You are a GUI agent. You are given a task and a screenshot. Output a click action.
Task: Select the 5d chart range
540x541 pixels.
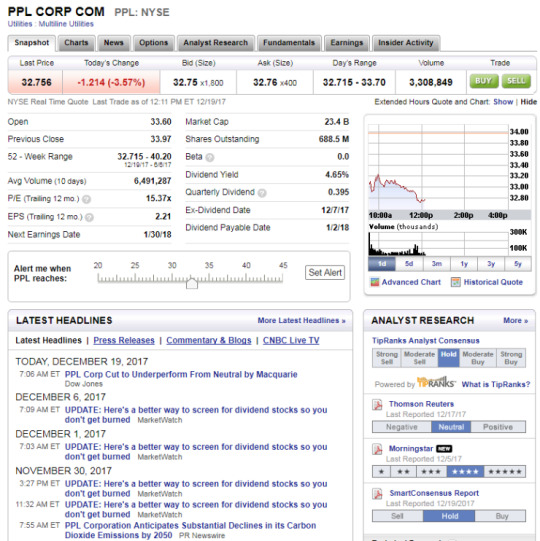point(409,264)
